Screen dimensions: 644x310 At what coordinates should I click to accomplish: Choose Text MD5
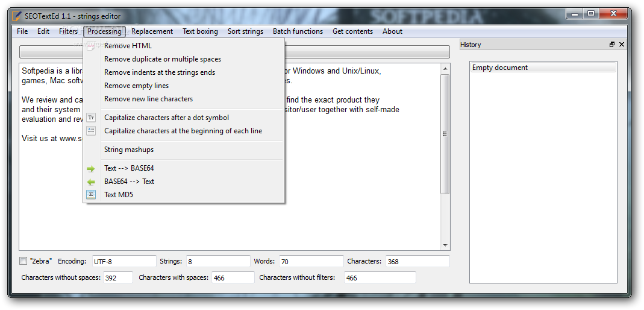(184, 195)
